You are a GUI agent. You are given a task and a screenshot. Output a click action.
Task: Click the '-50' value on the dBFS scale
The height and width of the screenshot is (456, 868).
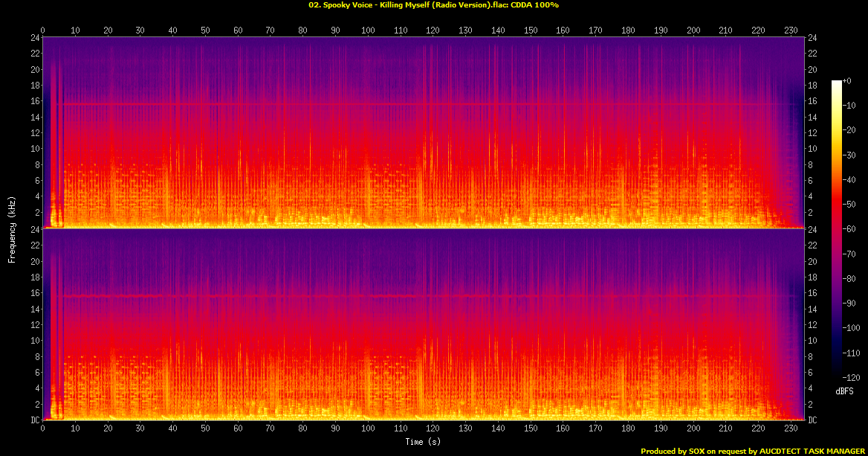pos(849,205)
